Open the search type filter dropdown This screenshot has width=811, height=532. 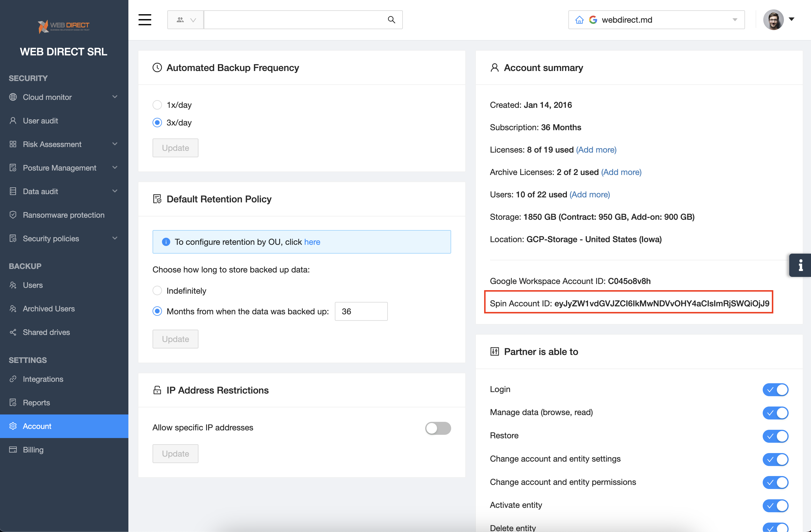pyautogui.click(x=186, y=20)
